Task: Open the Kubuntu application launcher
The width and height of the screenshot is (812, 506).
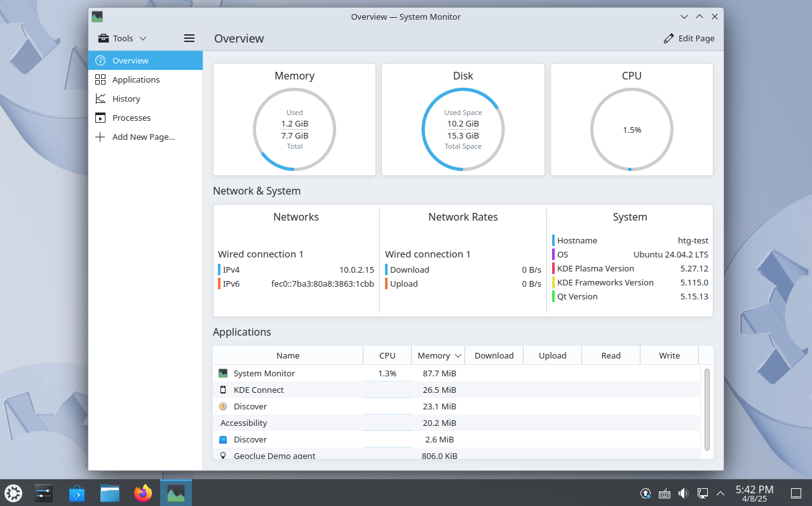Action: [x=13, y=493]
